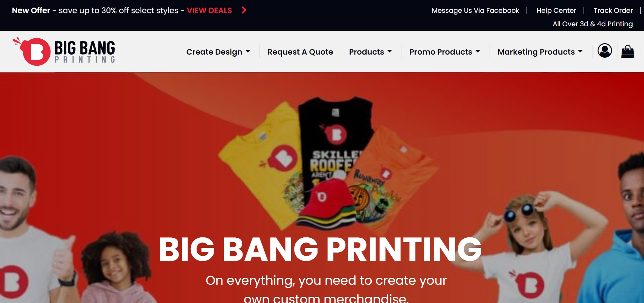
Task: Open the Products menu item
Action: click(367, 52)
